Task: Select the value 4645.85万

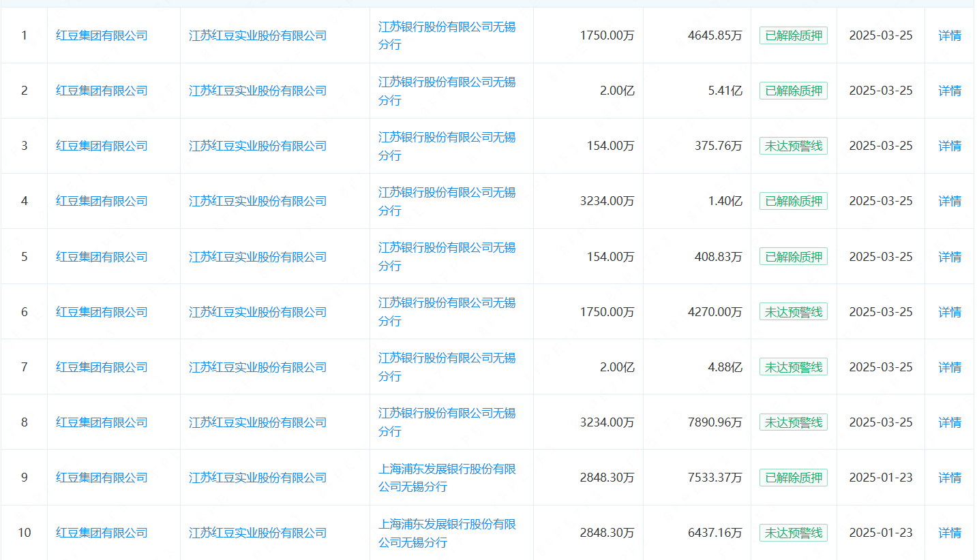Action: point(715,35)
